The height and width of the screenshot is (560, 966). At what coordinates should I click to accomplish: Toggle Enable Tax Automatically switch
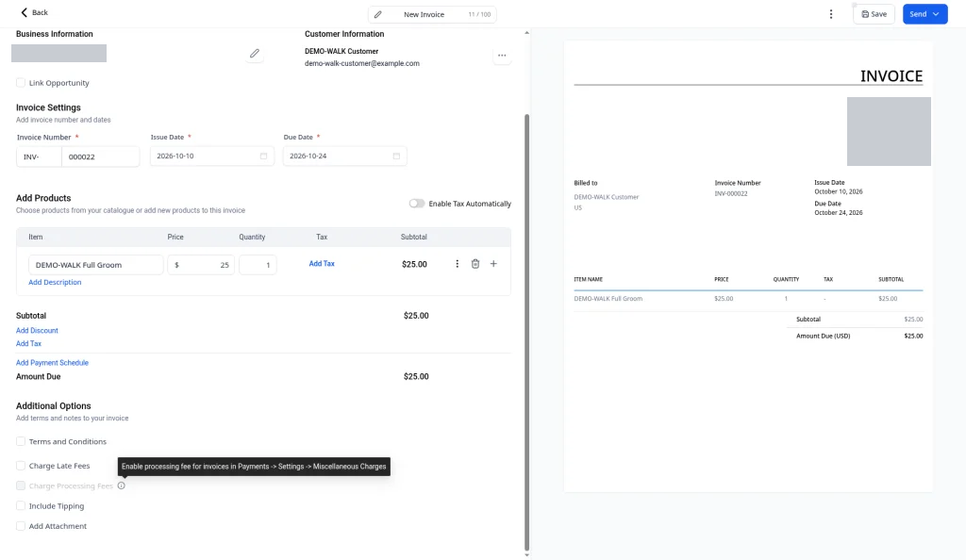click(x=417, y=203)
